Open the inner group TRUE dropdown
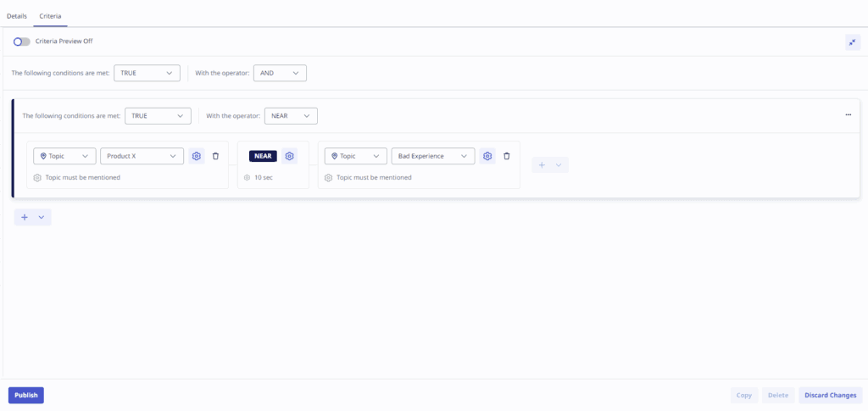Image resolution: width=868 pixels, height=411 pixels. pyautogui.click(x=158, y=115)
